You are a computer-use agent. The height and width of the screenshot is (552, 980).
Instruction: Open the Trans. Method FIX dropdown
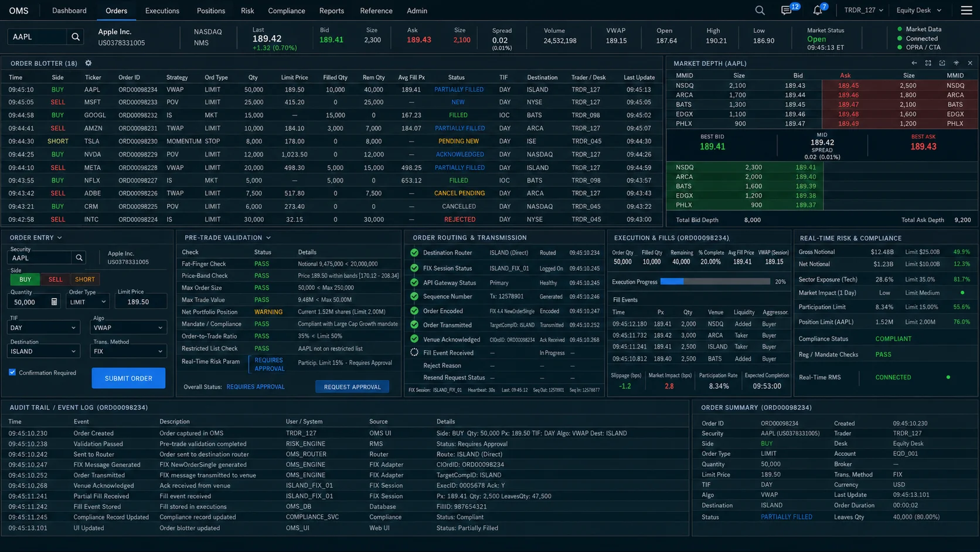click(x=128, y=351)
